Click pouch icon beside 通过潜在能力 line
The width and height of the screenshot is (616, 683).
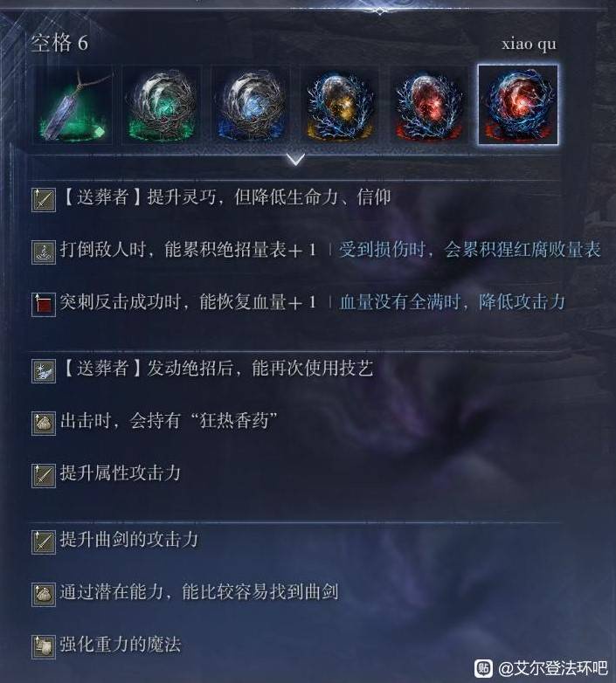44,595
